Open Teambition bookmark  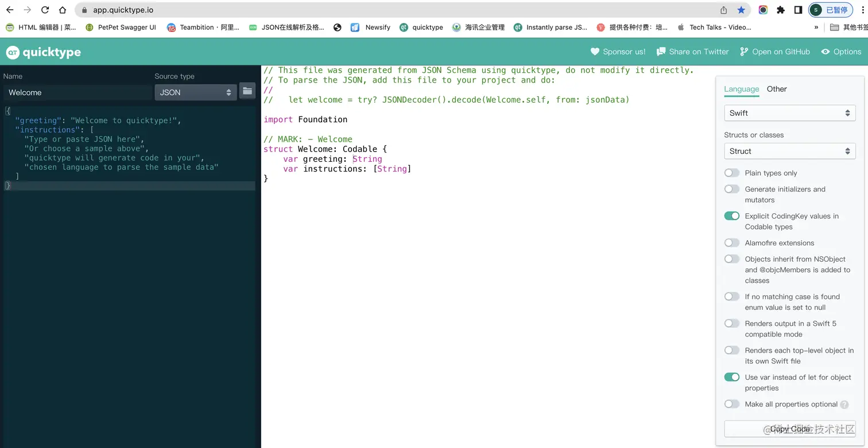pyautogui.click(x=203, y=27)
